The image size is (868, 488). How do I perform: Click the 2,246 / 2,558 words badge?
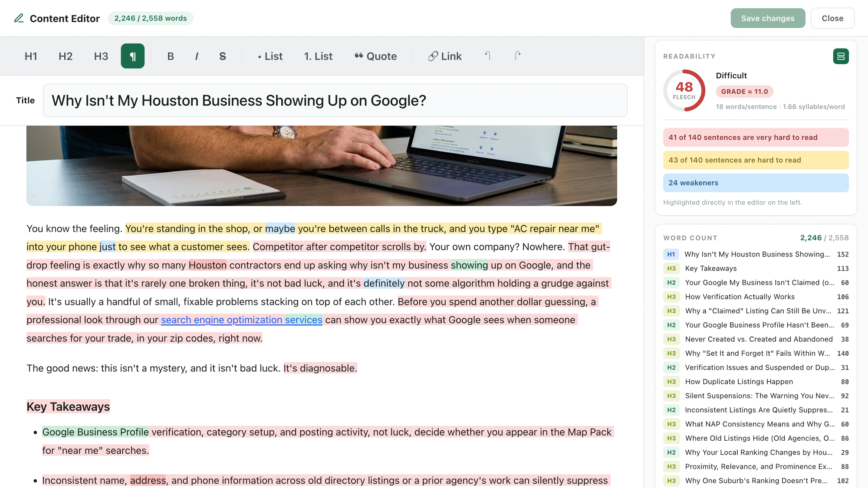click(151, 18)
